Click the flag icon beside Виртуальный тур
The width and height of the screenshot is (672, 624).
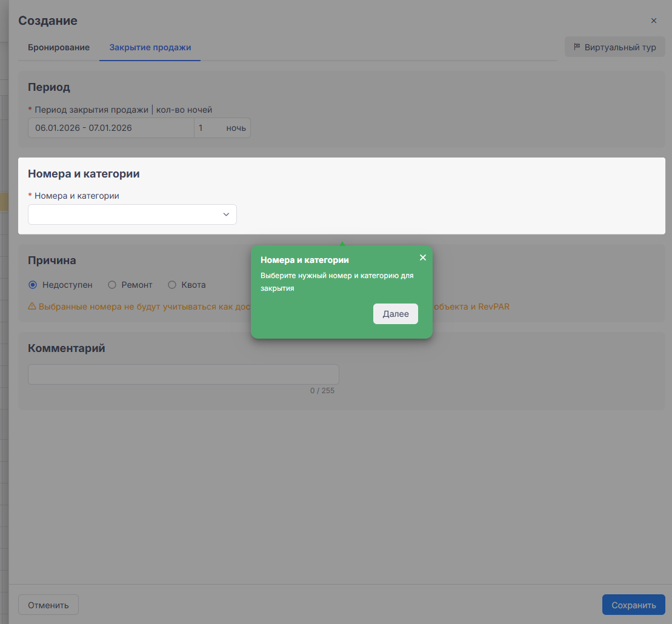(577, 47)
